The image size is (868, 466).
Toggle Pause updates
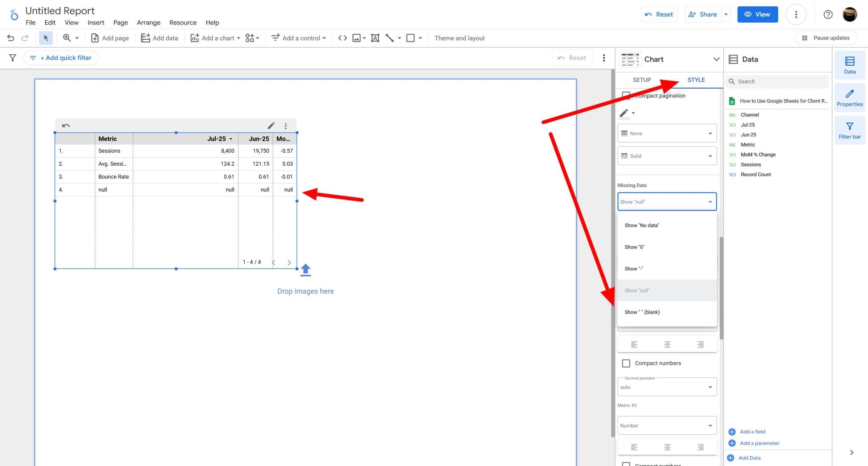tap(826, 38)
